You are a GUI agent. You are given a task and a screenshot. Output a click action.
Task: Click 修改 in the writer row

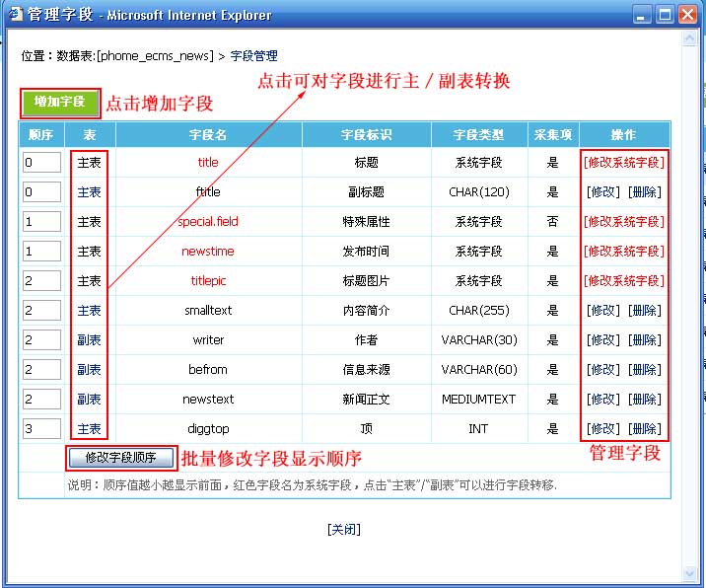click(603, 340)
